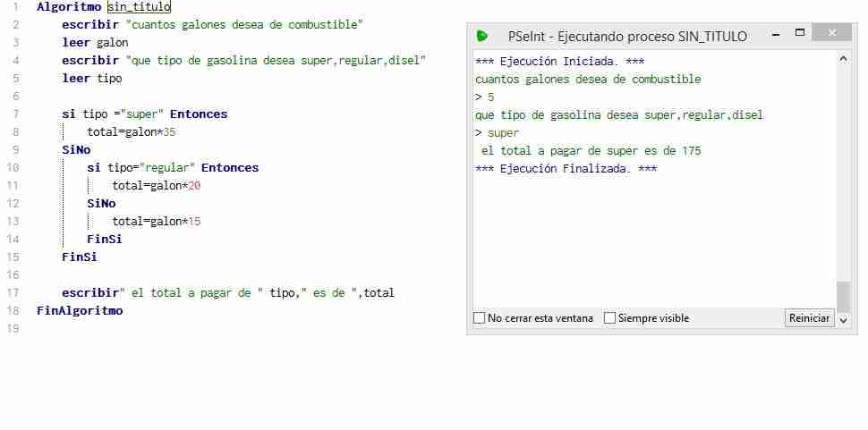Click 'leer galon' on line 3
The width and height of the screenshot is (868, 430).
tap(95, 43)
